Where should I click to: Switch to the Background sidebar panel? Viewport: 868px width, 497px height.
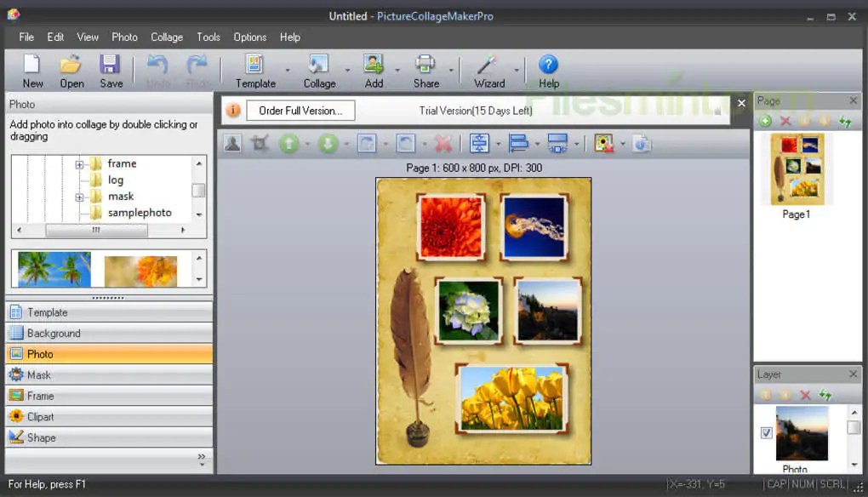(108, 333)
